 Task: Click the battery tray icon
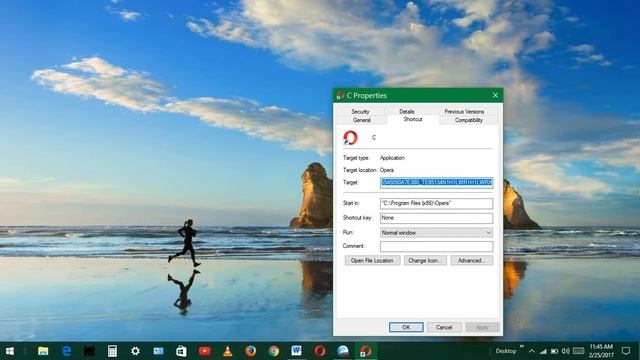[x=554, y=351]
